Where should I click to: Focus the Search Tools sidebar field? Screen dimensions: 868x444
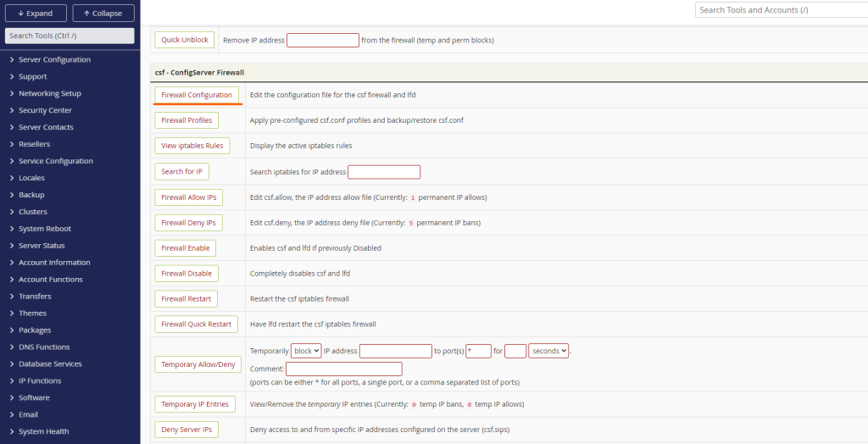point(70,36)
